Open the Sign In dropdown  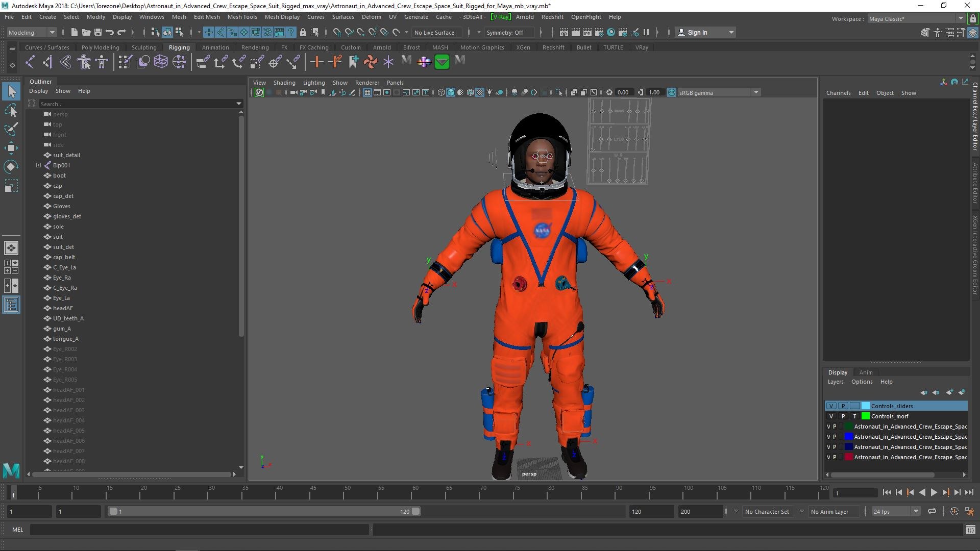[x=705, y=32]
